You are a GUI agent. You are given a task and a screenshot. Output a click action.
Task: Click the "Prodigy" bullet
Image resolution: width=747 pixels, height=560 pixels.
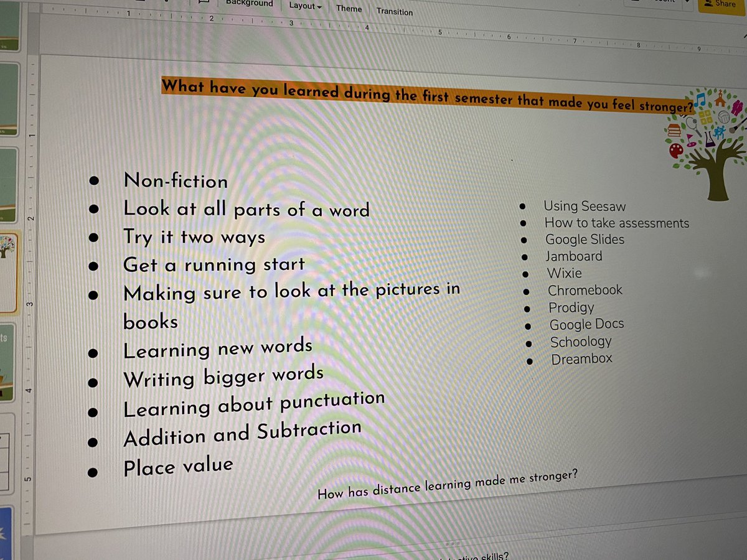571,307
